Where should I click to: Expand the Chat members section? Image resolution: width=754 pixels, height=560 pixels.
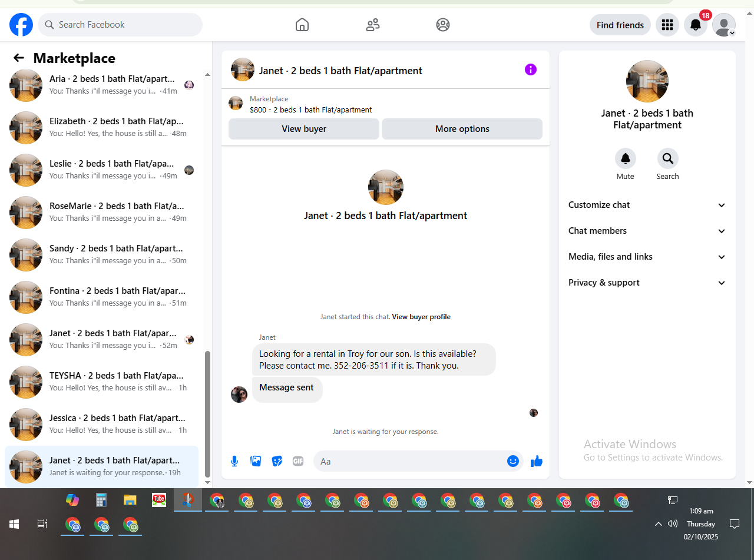click(647, 231)
